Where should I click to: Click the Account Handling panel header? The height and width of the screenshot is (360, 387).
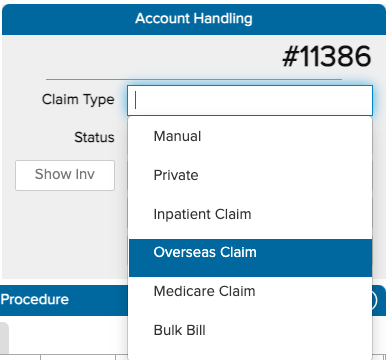click(194, 19)
